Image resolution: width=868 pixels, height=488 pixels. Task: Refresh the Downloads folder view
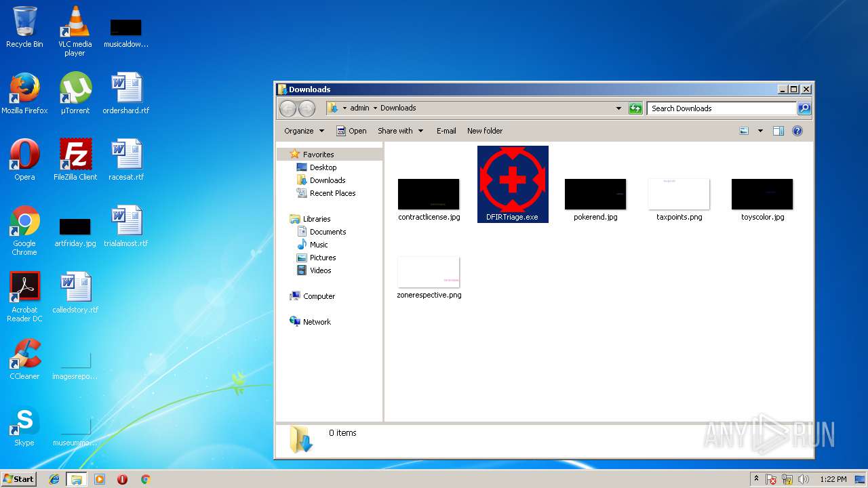coord(635,108)
